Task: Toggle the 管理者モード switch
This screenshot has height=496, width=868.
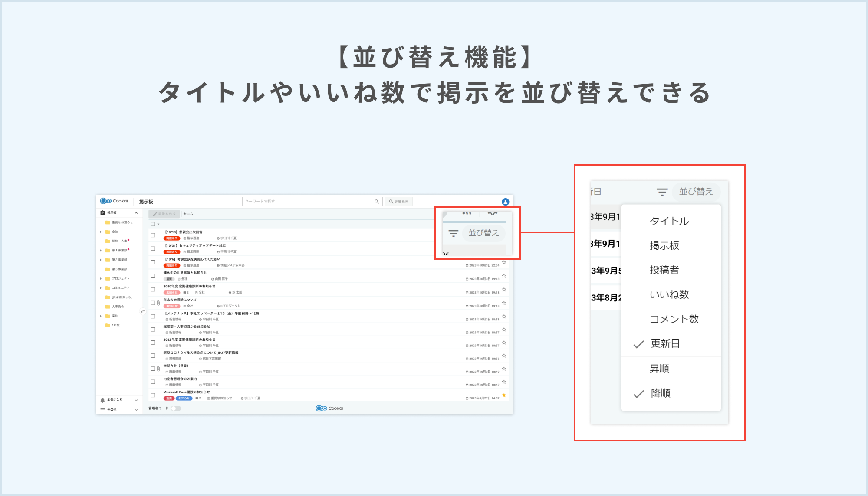Action: [176, 408]
